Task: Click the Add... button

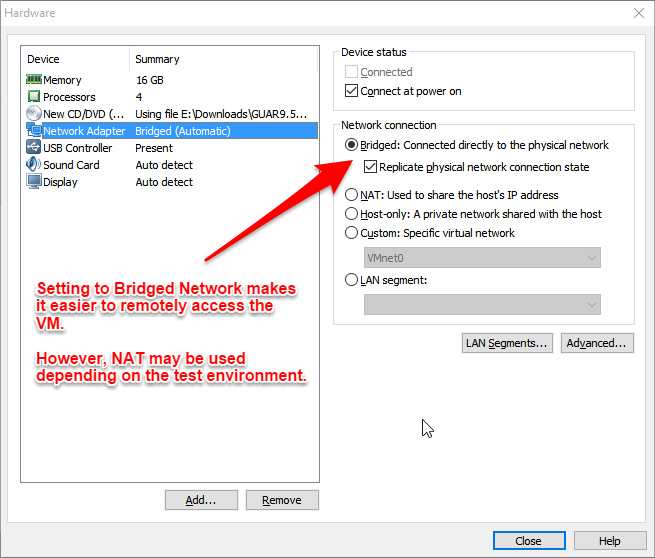Action: (x=202, y=500)
